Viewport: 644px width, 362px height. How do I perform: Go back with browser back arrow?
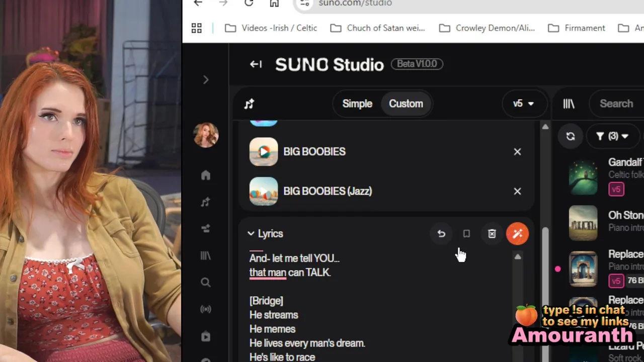(x=198, y=3)
